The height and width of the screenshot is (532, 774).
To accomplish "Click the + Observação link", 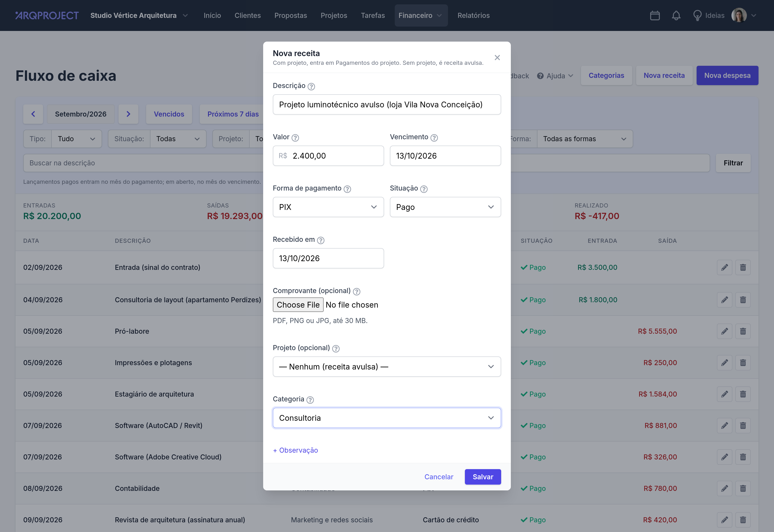I will [x=295, y=450].
